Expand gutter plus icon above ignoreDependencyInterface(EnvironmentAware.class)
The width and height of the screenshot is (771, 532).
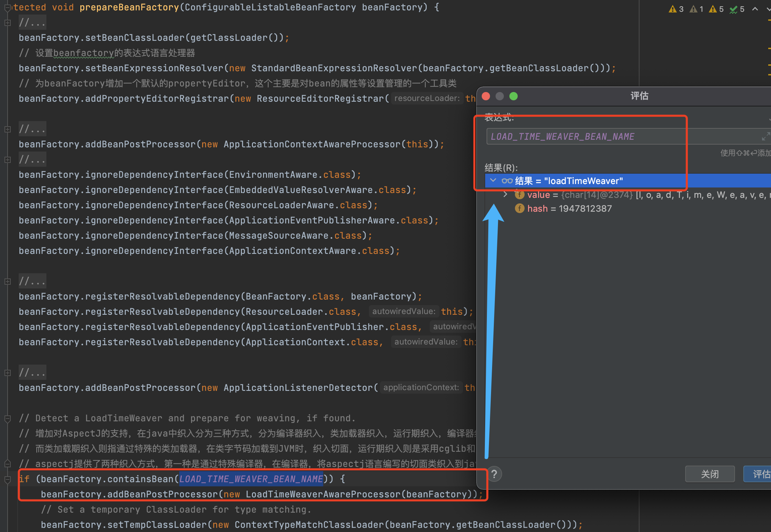coord(8,160)
